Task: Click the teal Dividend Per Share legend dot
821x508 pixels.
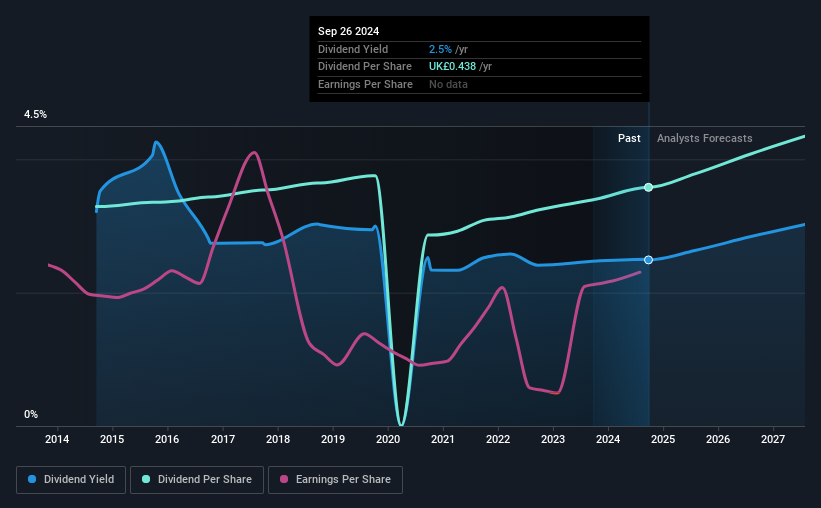Action: click(146, 479)
